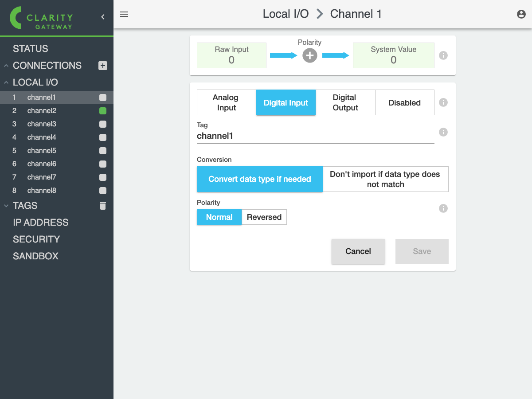532x399 pixels.
Task: Click the Polarity plus circle icon
Action: click(x=309, y=55)
